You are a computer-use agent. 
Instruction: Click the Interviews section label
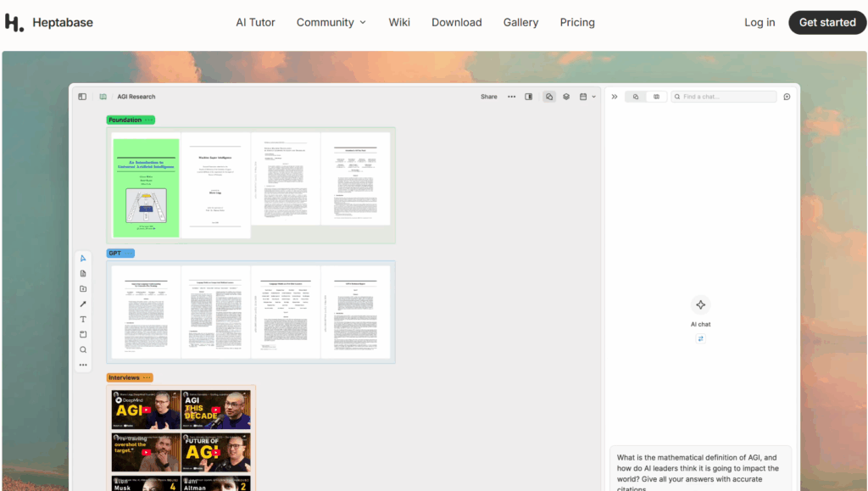coord(124,377)
